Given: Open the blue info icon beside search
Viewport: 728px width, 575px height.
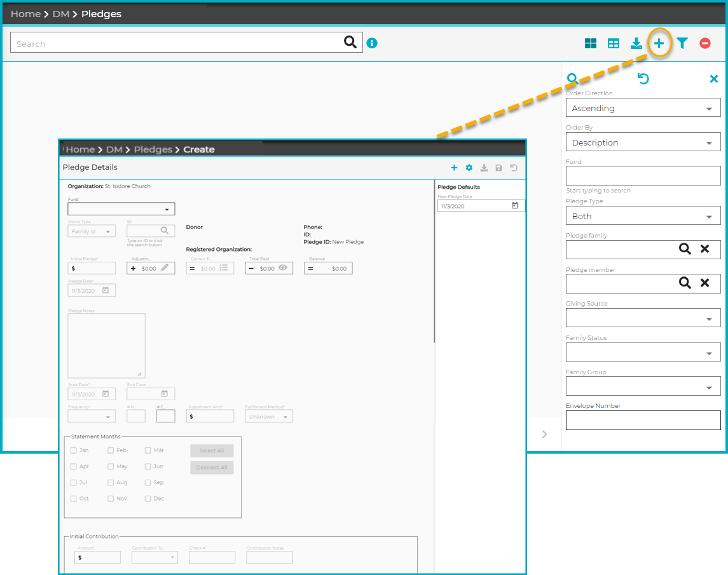Looking at the screenshot, I should 372,43.
